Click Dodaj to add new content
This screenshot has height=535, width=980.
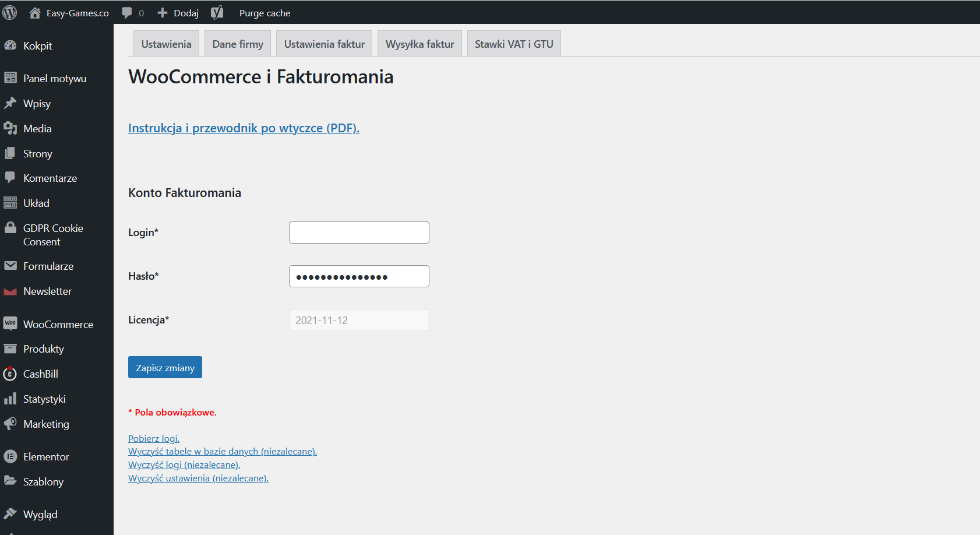179,13
